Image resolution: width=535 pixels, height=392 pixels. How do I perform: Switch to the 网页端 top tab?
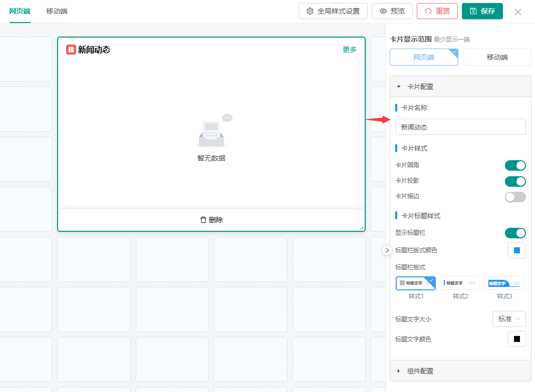[x=20, y=11]
